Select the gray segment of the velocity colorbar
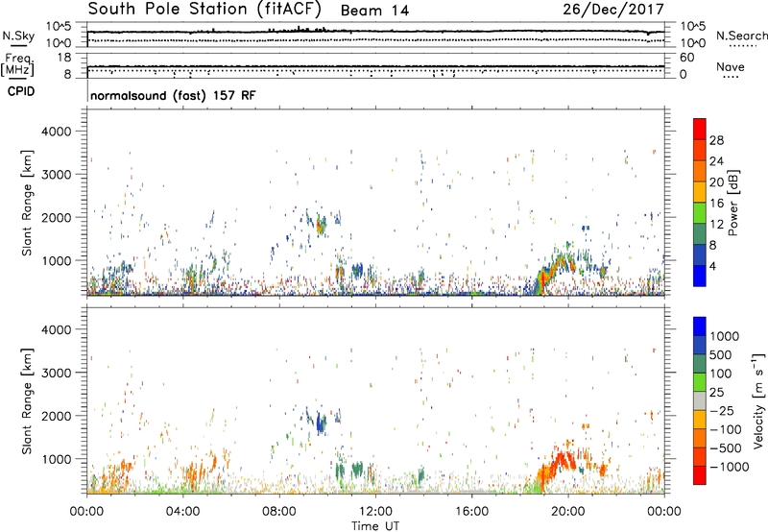Image resolution: width=768 pixels, height=532 pixels. [x=700, y=400]
